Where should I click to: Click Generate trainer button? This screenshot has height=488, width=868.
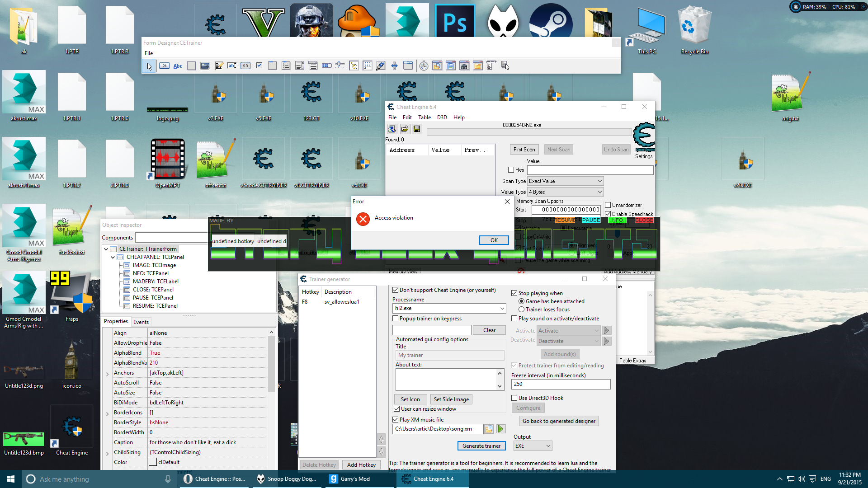(481, 446)
